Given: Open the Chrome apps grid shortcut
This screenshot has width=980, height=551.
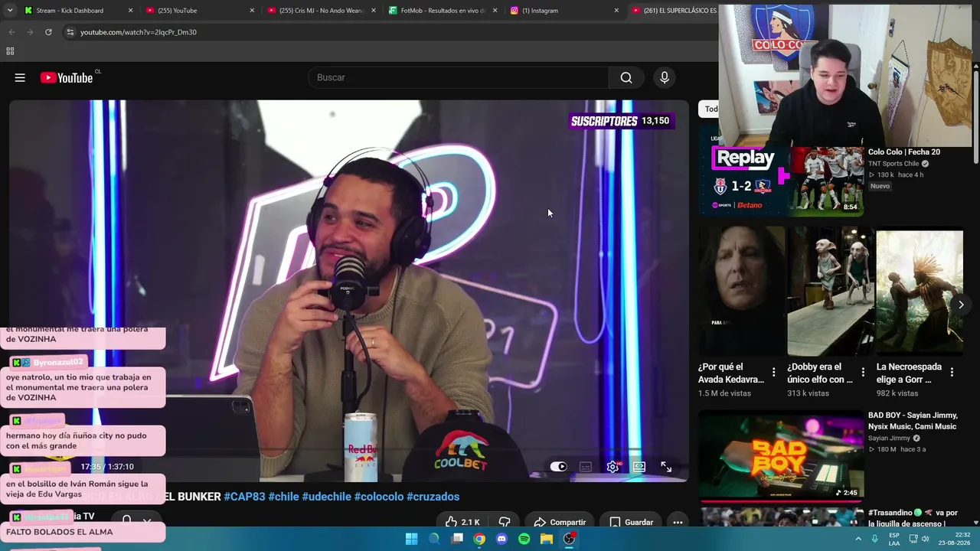Looking at the screenshot, I should point(10,51).
